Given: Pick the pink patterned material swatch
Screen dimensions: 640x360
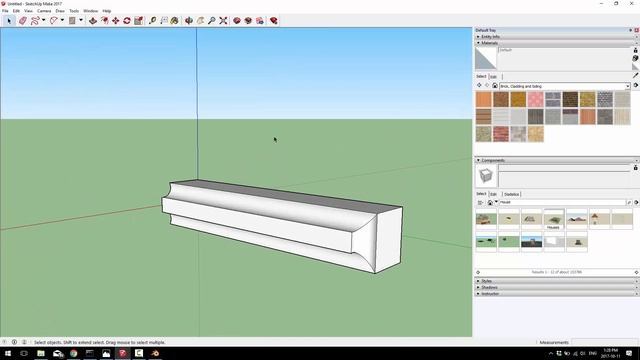Looking at the screenshot, I should click(536, 99).
